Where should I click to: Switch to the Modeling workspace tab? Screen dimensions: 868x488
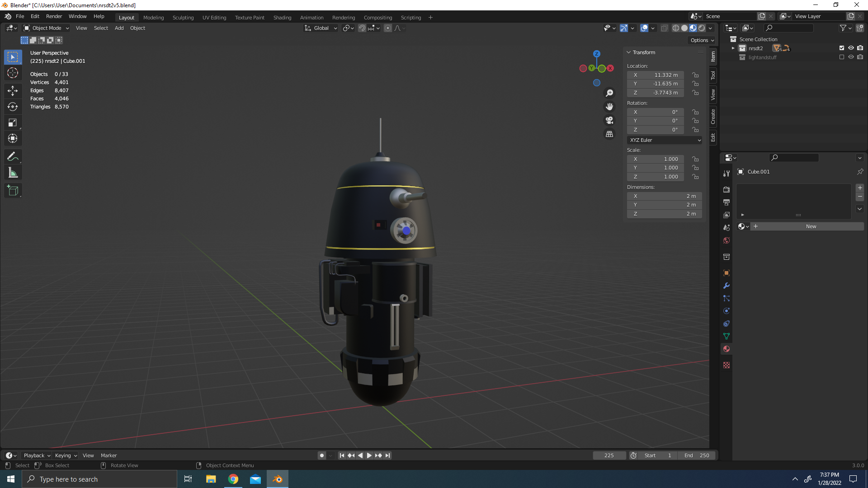[153, 18]
